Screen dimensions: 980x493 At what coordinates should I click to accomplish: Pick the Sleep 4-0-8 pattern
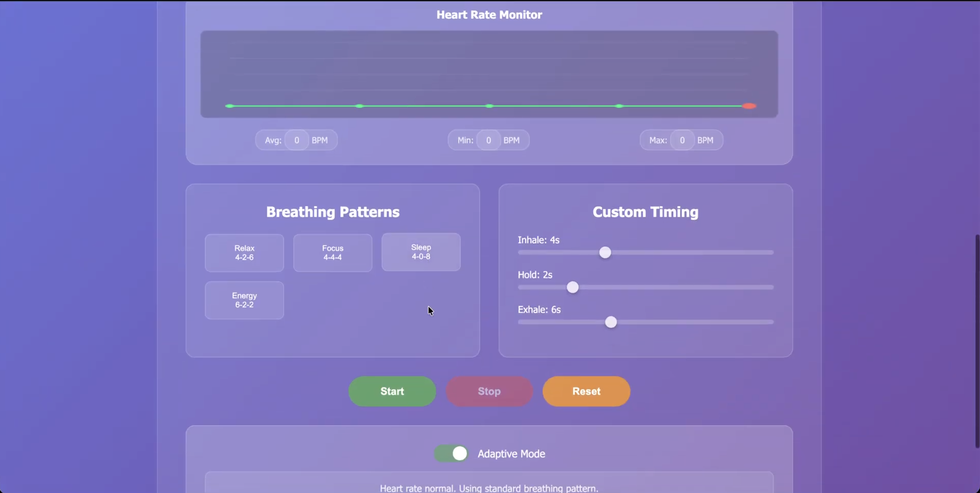click(421, 252)
